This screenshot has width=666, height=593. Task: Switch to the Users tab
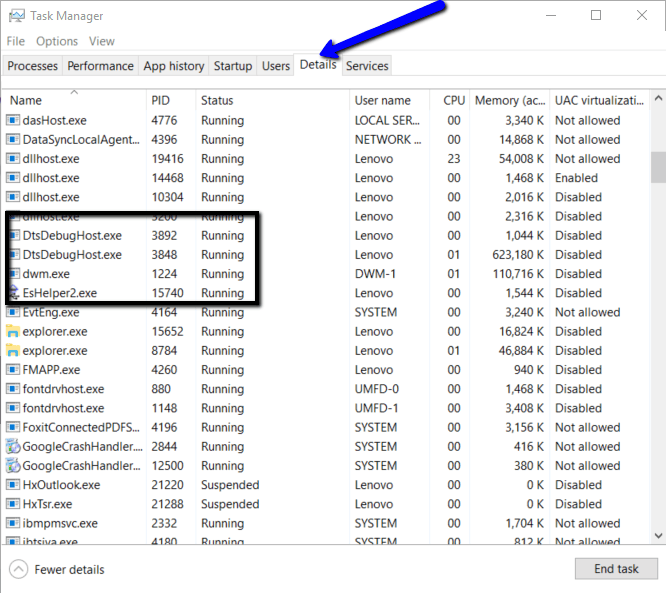tap(276, 66)
